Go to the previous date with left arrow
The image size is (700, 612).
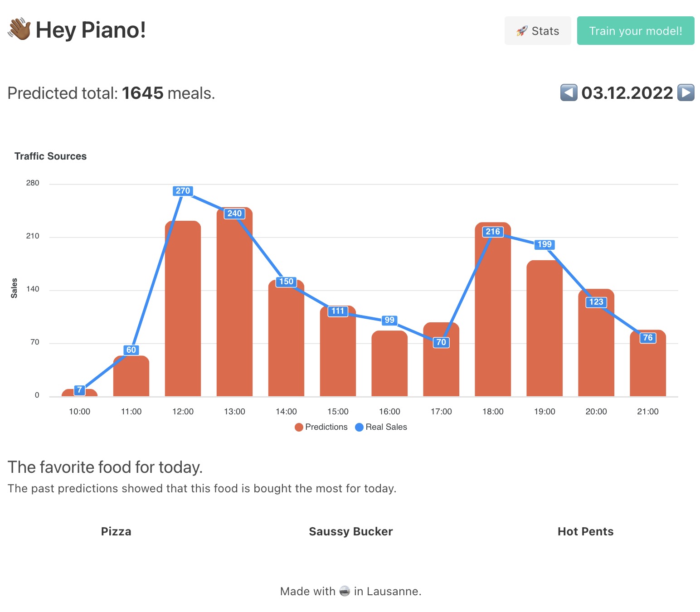(569, 92)
